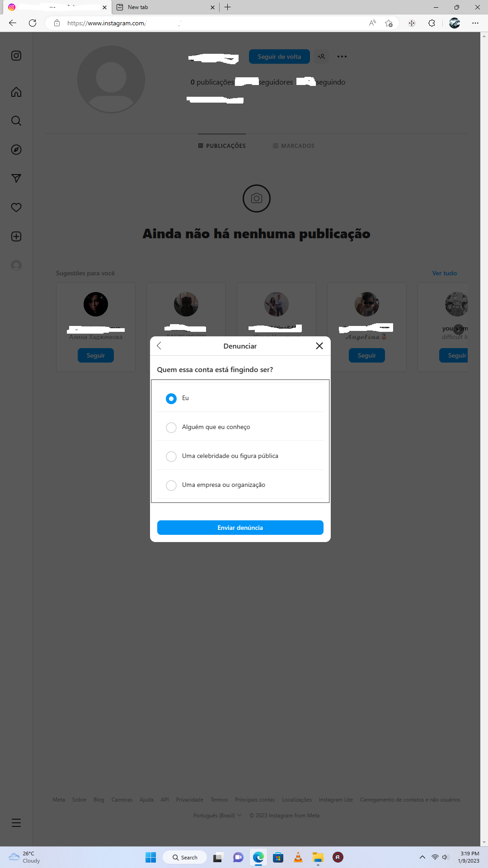The height and width of the screenshot is (868, 488).
Task: Close the Denunciar dialog
Action: (x=319, y=346)
